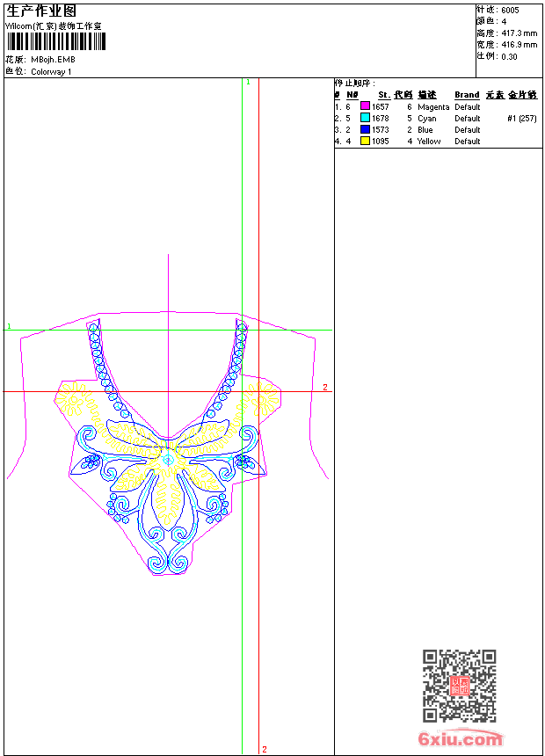This screenshot has width=545, height=756.
Task: Click the 生产作业图 worksheet title
Action: pyautogui.click(x=41, y=11)
